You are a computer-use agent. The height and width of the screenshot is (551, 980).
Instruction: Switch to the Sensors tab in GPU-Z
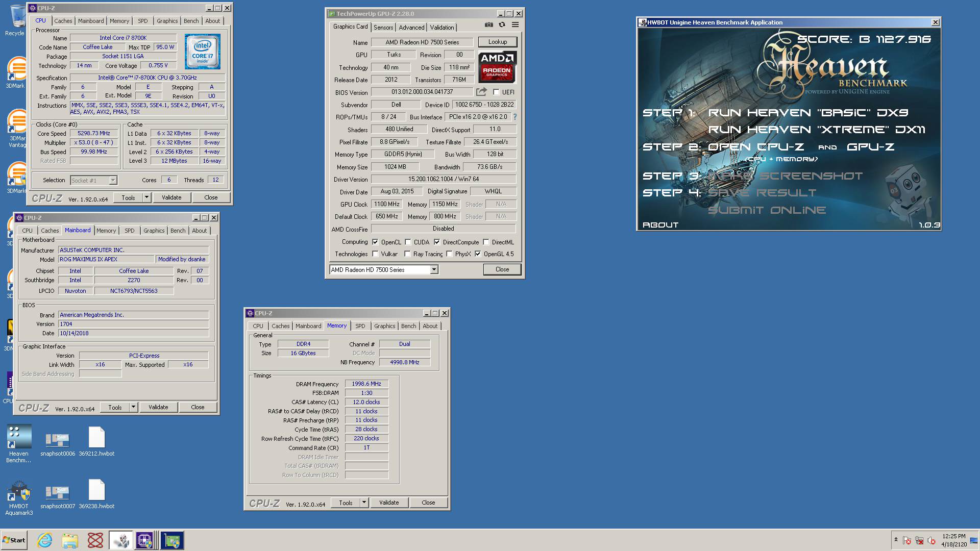[x=383, y=28]
